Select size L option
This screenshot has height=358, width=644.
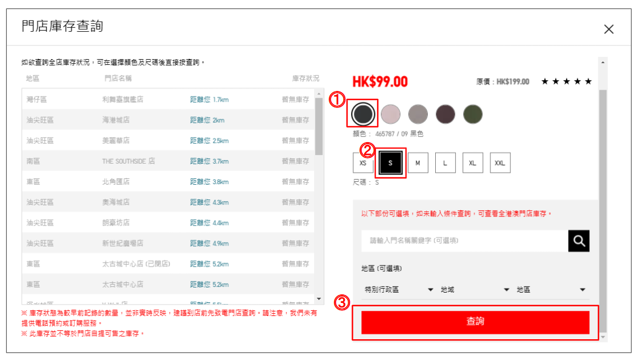pyautogui.click(x=445, y=163)
